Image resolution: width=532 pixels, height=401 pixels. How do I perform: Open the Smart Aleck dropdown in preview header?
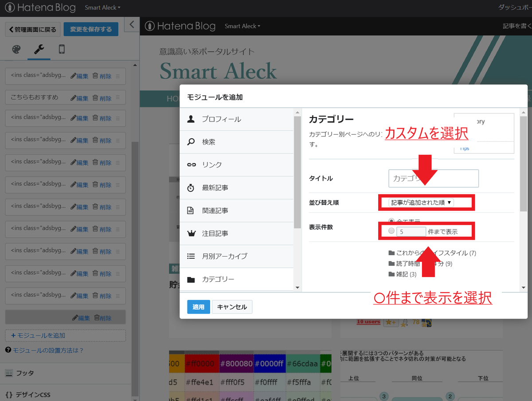coord(243,26)
